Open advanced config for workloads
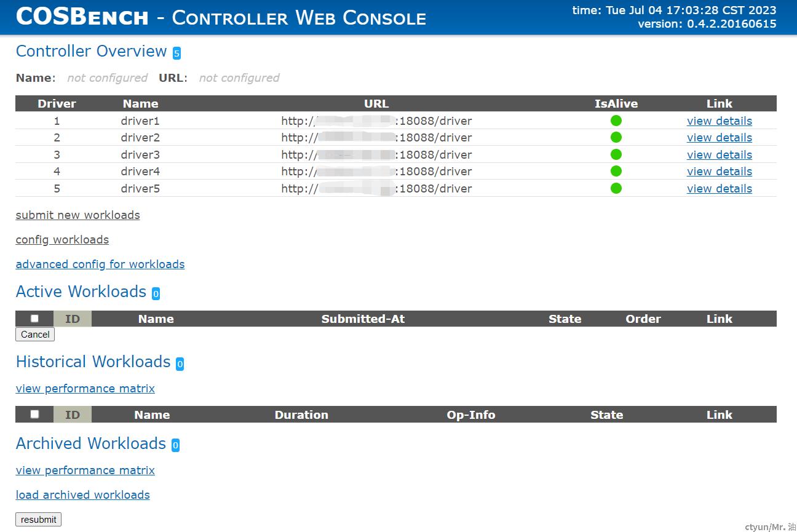Image resolution: width=797 pixels, height=532 pixels. pos(100,264)
